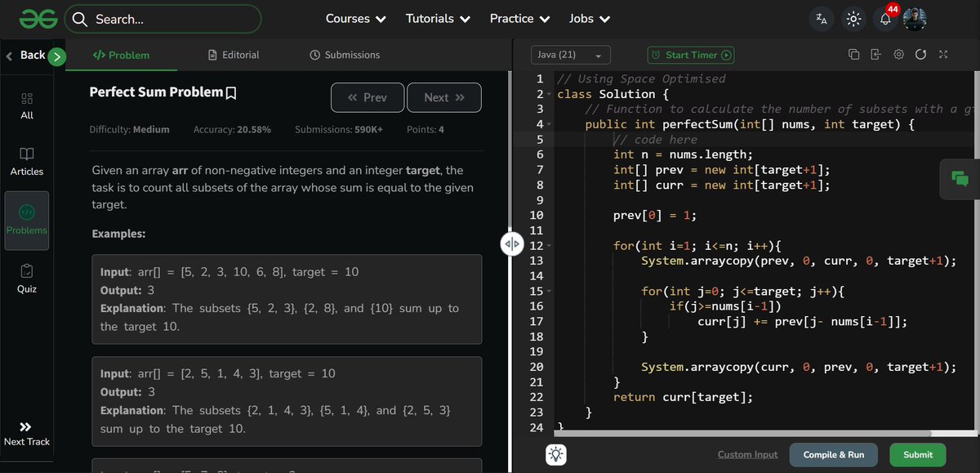Toggle light/dark theme
Image resolution: width=980 pixels, height=473 pixels.
tap(853, 18)
